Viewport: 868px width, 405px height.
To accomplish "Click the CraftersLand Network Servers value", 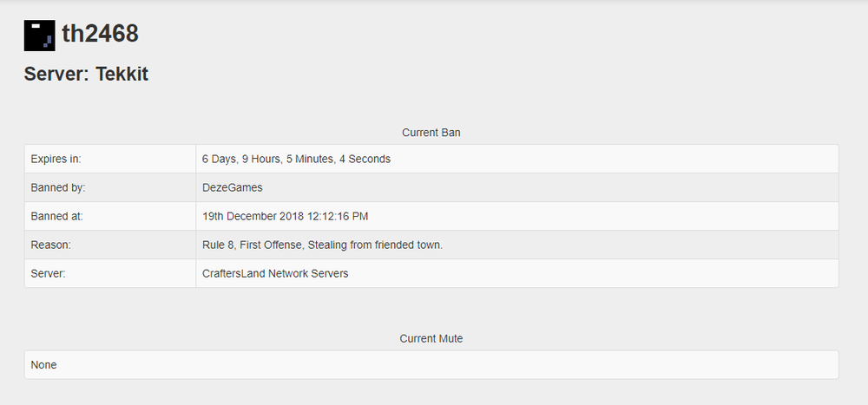I will coord(275,273).
